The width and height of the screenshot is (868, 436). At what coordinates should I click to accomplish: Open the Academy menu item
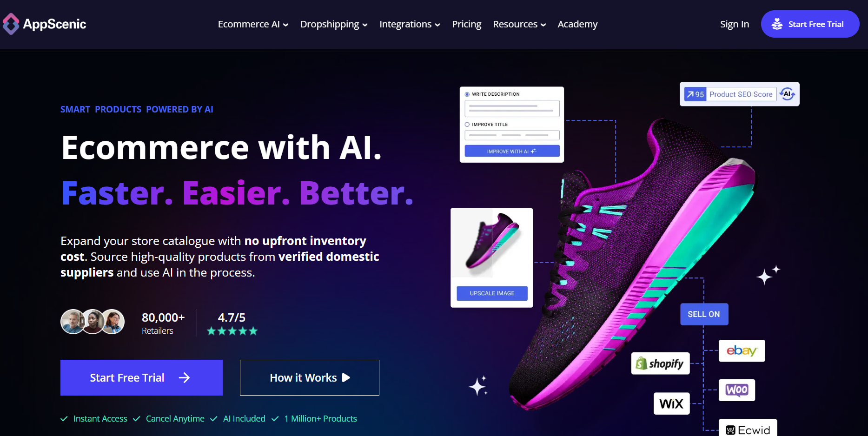577,24
